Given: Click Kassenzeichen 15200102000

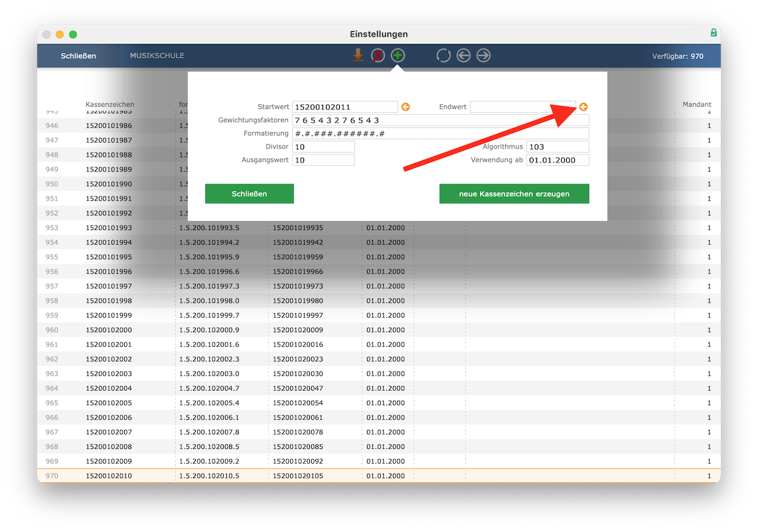Looking at the screenshot, I should click(x=109, y=330).
